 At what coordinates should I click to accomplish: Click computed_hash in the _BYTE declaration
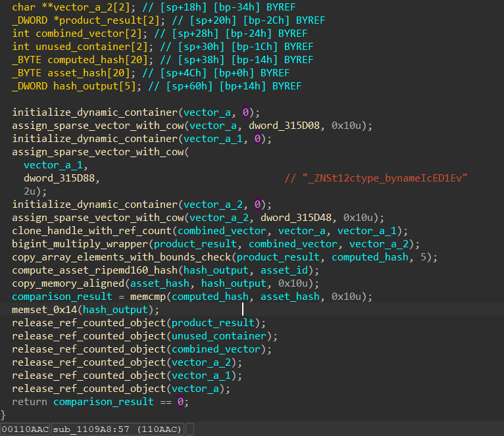(80, 60)
